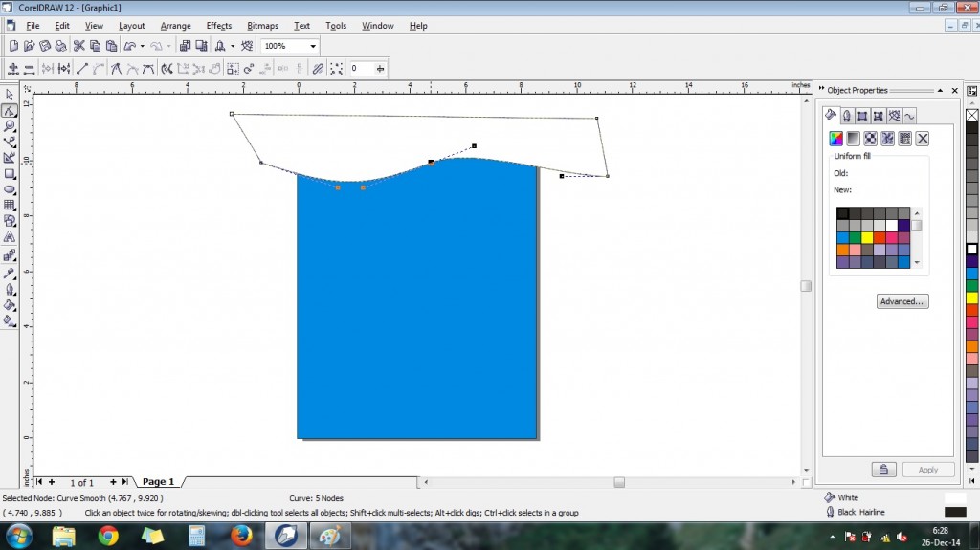Select the Basic Shapes tool
The image size is (980, 550).
tap(10, 221)
